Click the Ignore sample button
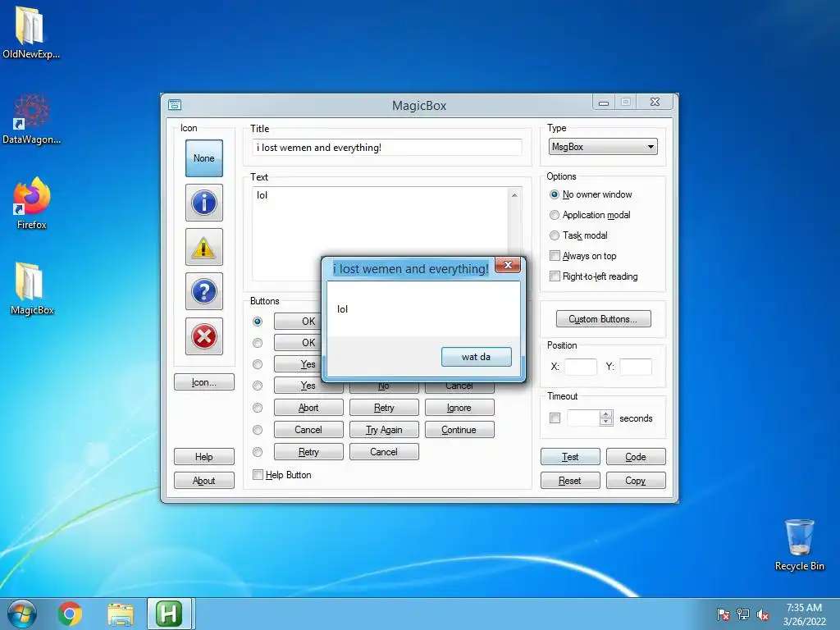This screenshot has height=630, width=840. (x=459, y=408)
